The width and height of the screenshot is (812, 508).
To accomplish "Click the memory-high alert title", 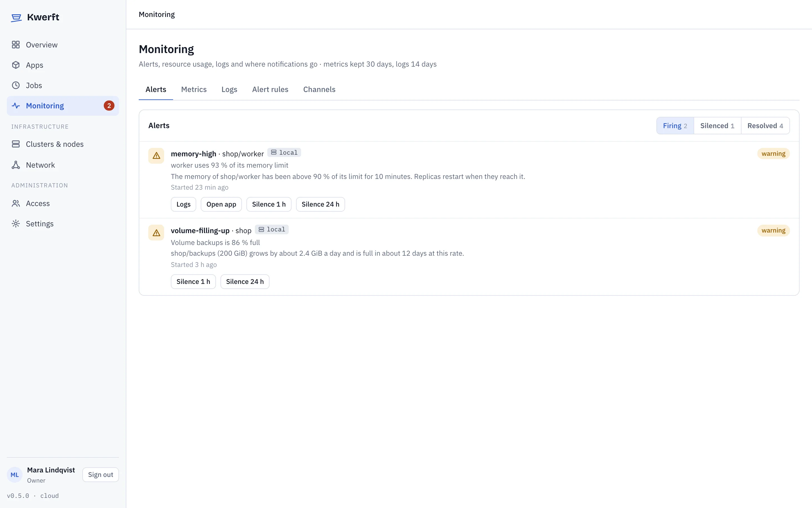I will (193, 154).
